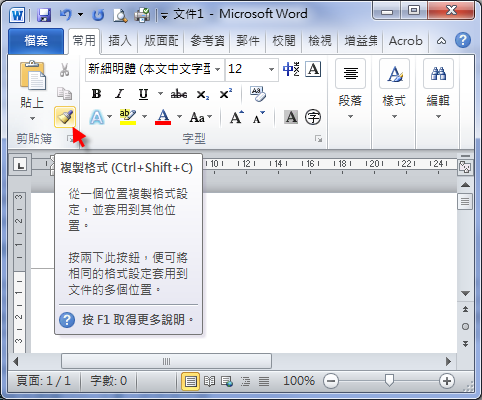Redo action with the circular arrow icon

point(98,15)
